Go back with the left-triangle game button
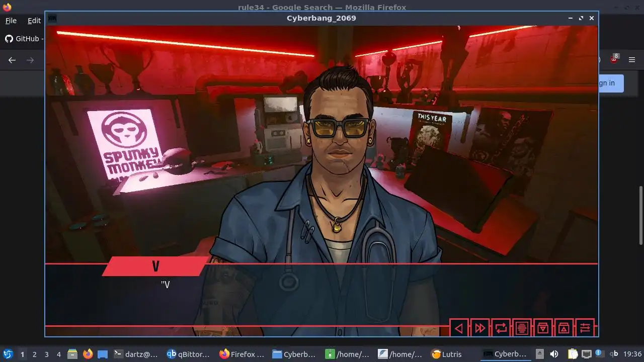644x362 pixels. [x=459, y=328]
